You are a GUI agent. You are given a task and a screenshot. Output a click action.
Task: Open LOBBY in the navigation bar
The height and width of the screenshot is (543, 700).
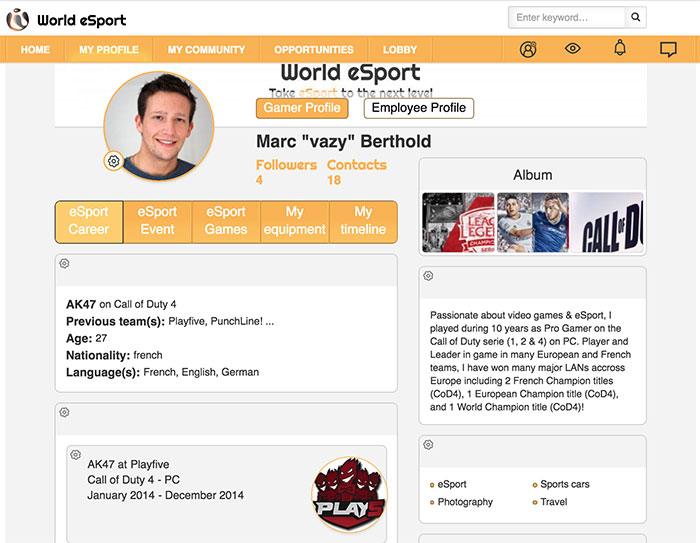(x=400, y=50)
